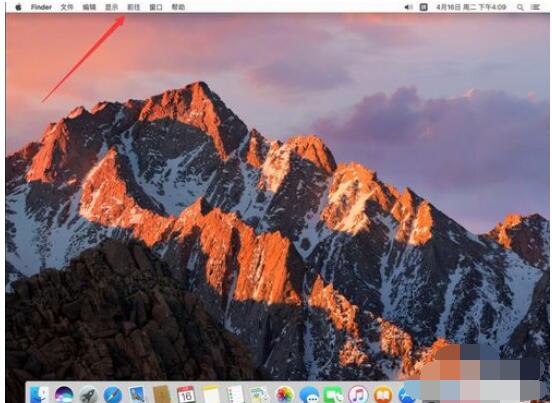The image size is (552, 403).
Task: Open Messages from the Dock
Action: (x=309, y=395)
